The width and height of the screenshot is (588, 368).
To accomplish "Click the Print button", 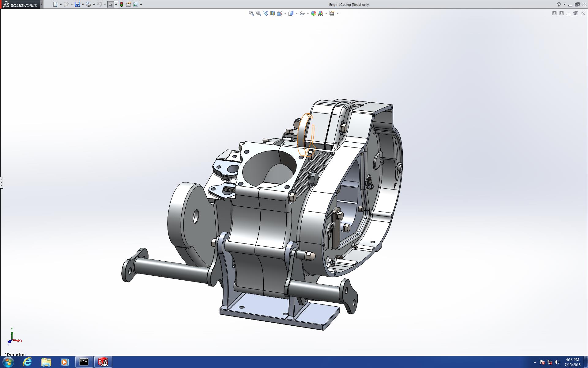I will [88, 4].
